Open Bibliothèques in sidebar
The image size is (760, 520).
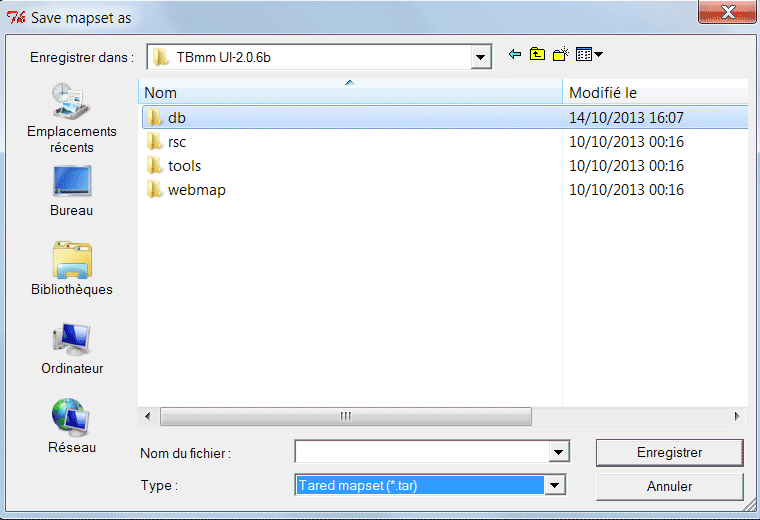click(x=72, y=268)
